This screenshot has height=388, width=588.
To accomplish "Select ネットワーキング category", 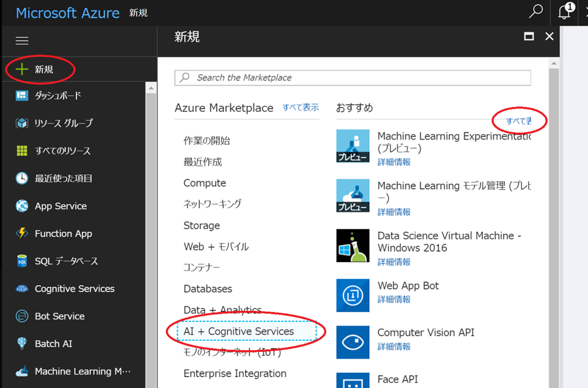I will point(212,203).
